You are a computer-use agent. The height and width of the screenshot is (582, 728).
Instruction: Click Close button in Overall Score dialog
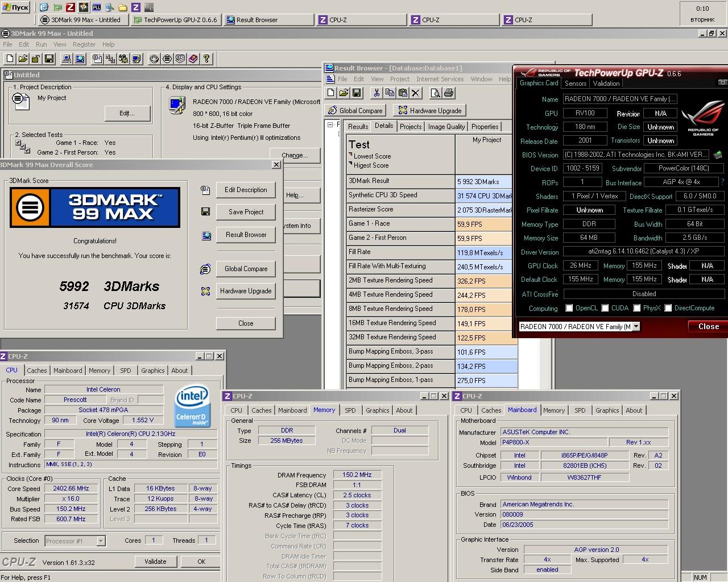(246, 323)
